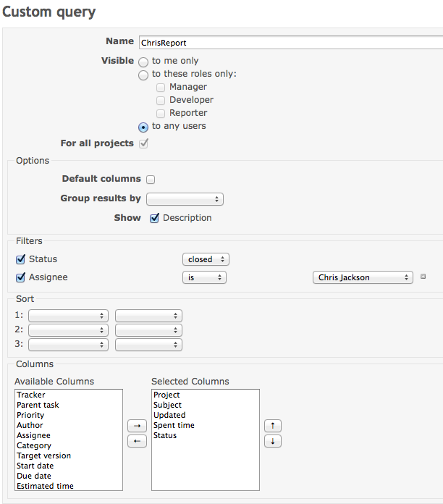This screenshot has height=504, width=443.
Task: Click the move selected column down arrow
Action: click(x=273, y=441)
